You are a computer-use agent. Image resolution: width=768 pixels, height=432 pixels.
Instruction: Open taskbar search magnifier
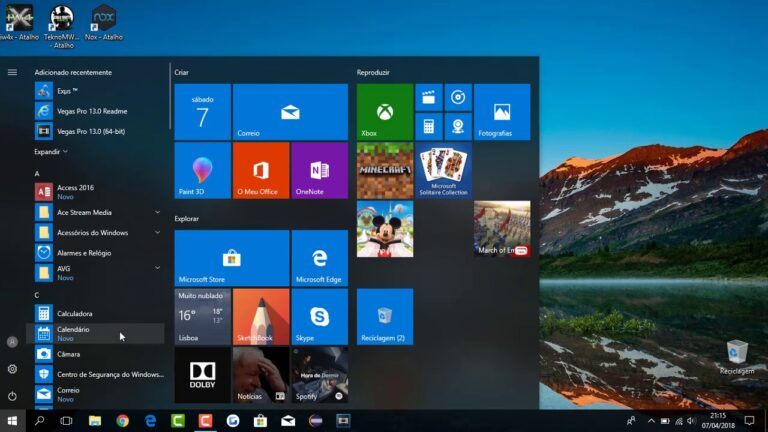(40, 421)
